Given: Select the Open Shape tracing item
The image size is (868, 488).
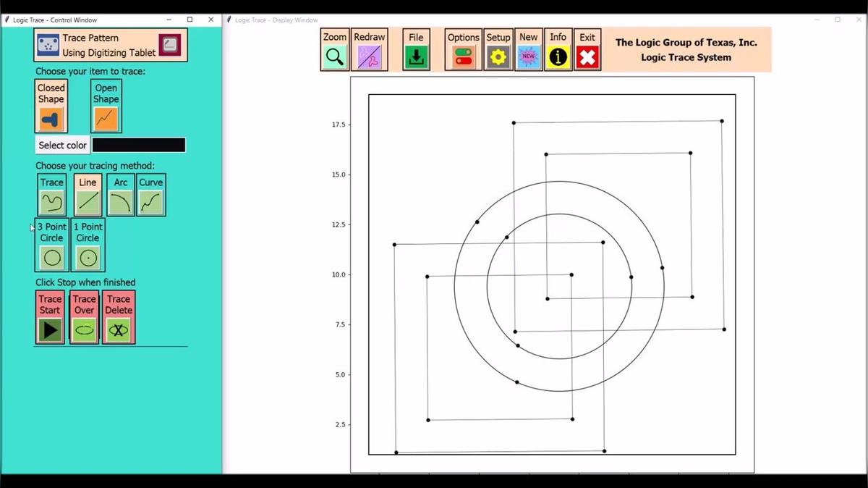Looking at the screenshot, I should (106, 106).
